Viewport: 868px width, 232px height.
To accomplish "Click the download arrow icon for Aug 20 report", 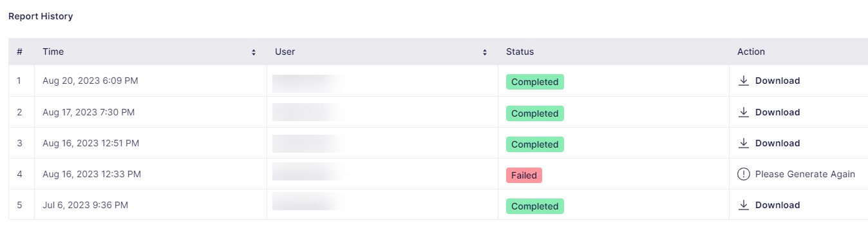I will click(x=744, y=81).
